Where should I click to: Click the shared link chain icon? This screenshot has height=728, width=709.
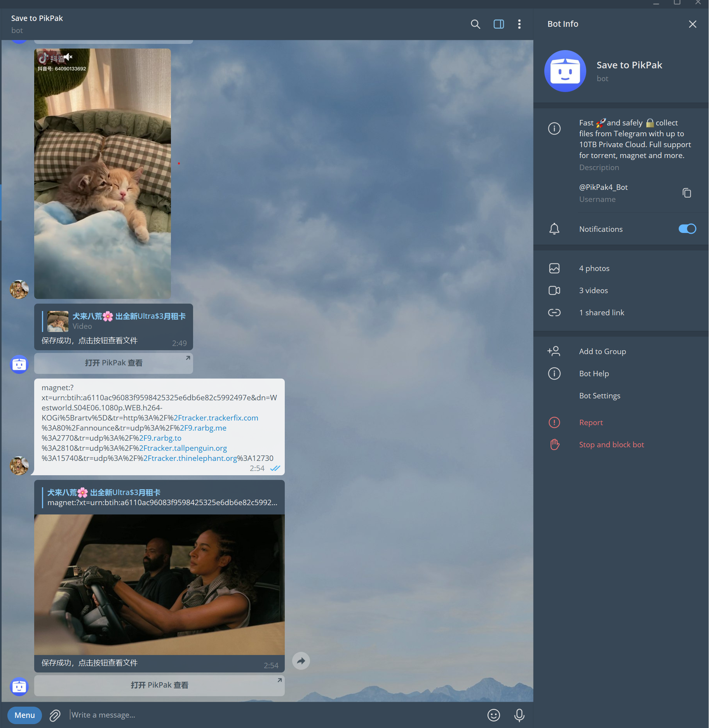coord(554,313)
